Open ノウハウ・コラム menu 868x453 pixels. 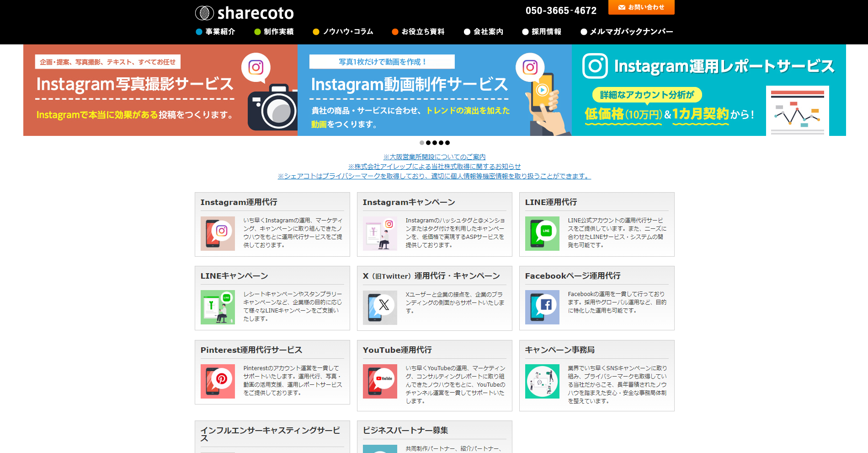tap(343, 32)
